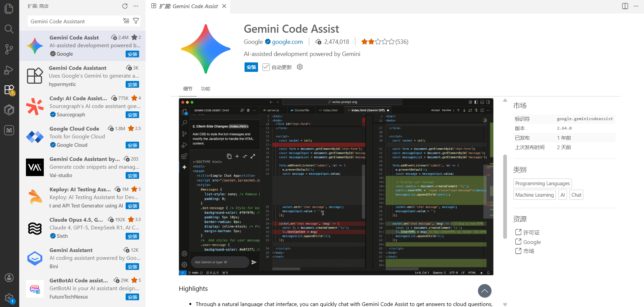Install Google Cloud Code extension
The width and height of the screenshot is (644, 307).
click(x=132, y=145)
